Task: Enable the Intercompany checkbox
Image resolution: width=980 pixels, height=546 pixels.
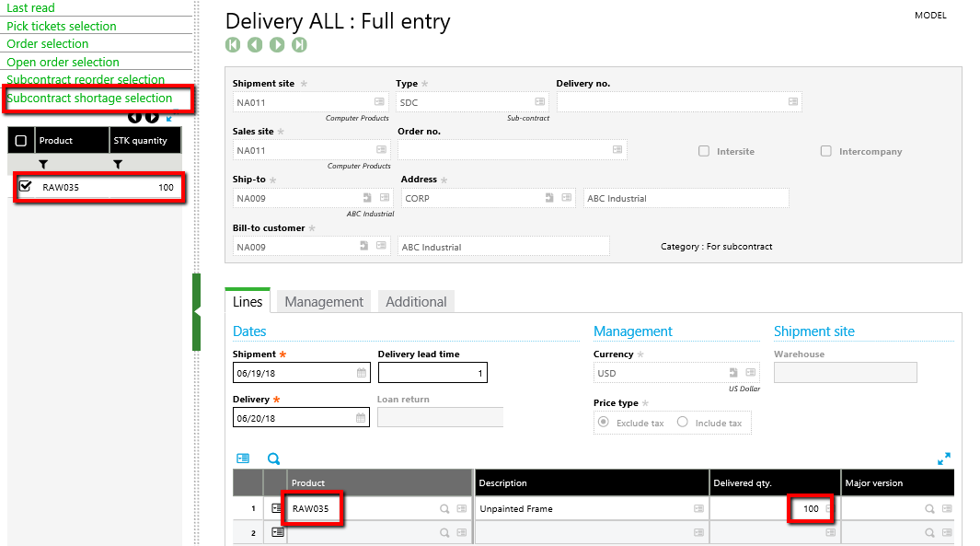Action: tap(826, 151)
